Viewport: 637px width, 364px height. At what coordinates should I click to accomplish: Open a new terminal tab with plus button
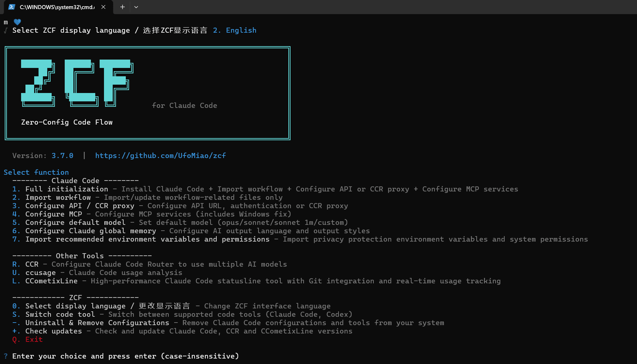tap(123, 7)
